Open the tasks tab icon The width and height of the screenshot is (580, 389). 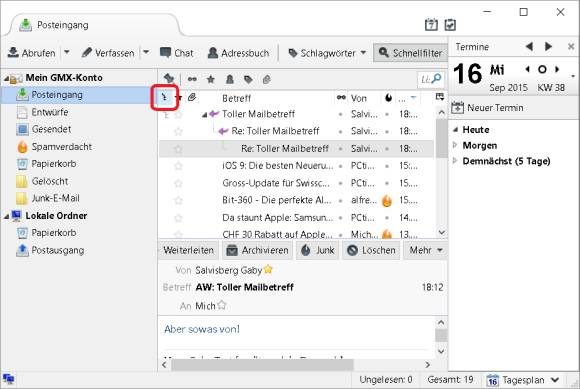450,24
